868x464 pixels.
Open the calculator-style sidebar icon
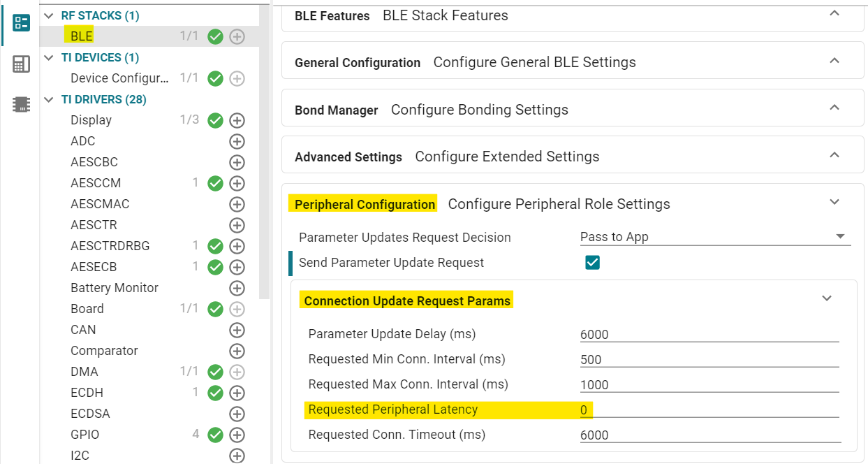tap(22, 64)
